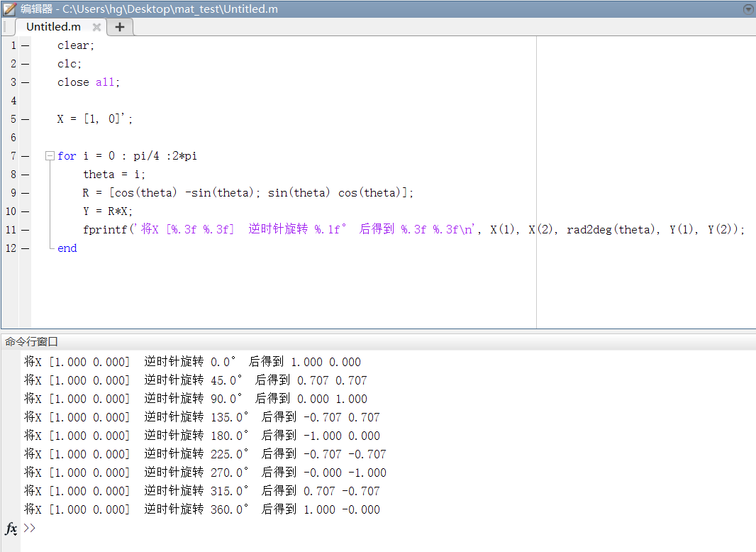The height and width of the screenshot is (552, 756).
Task: Click the fprintf statement line
Action: (413, 229)
